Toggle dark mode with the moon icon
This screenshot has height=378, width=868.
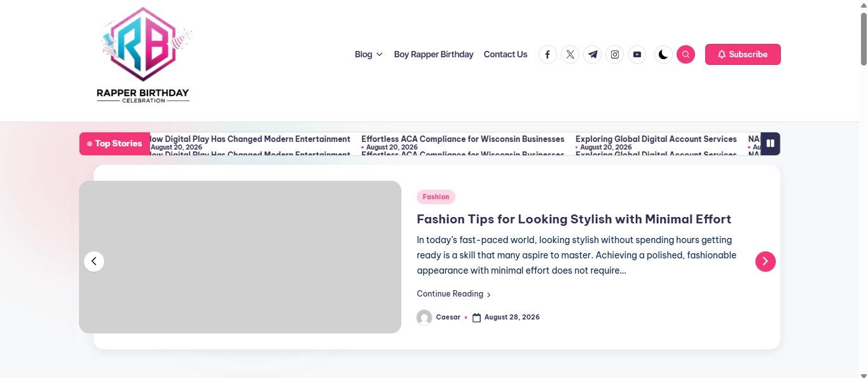[663, 55]
